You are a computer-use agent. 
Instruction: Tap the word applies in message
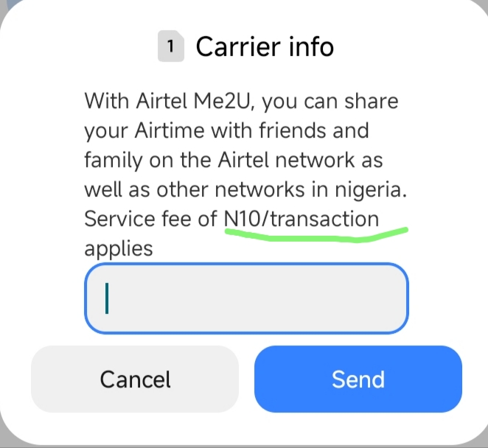coord(119,248)
